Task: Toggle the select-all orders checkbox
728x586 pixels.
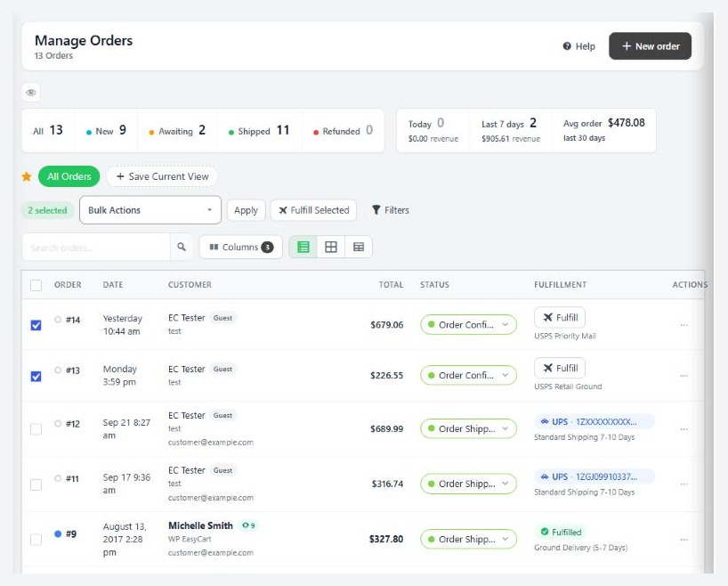Action: [36, 285]
